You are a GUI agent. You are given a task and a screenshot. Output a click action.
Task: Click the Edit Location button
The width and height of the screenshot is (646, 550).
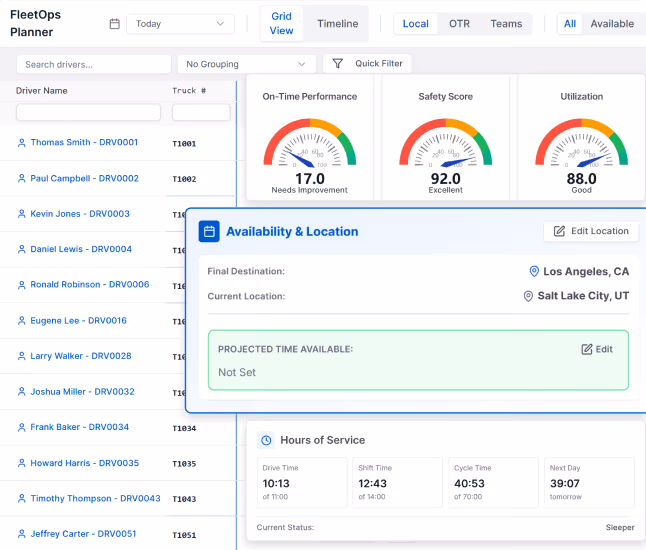click(x=591, y=232)
